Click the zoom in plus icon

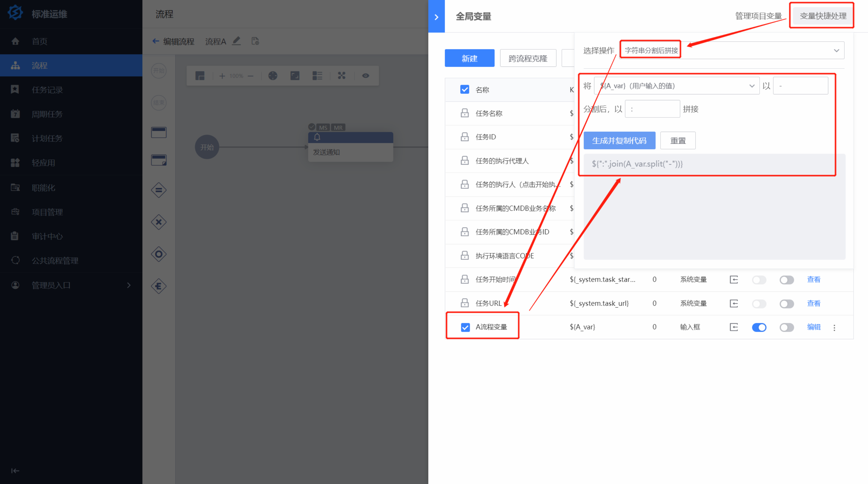coord(222,76)
